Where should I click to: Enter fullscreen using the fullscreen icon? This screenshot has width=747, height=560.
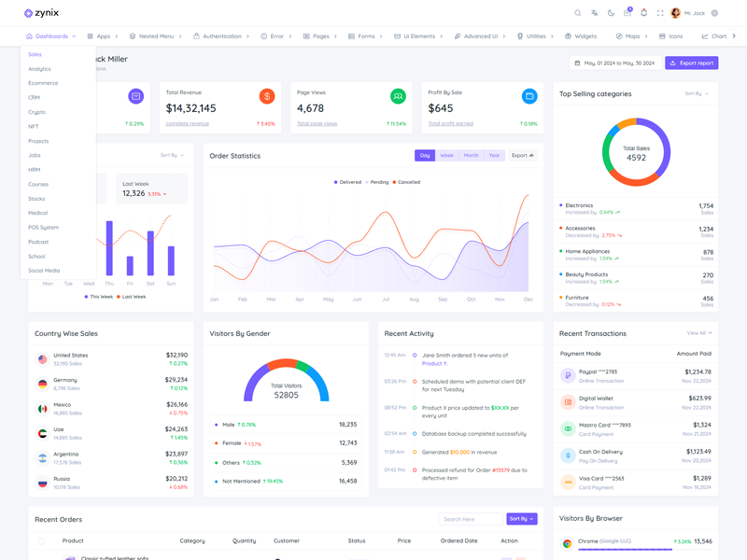tap(660, 13)
